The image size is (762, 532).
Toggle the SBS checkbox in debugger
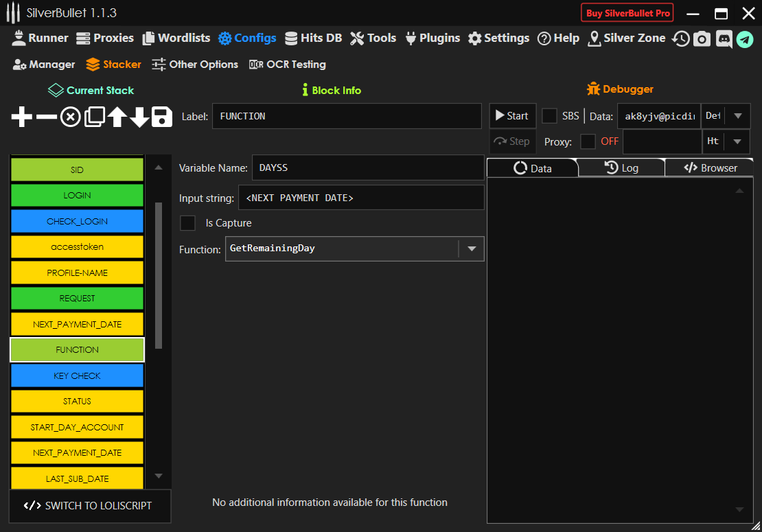click(x=550, y=115)
